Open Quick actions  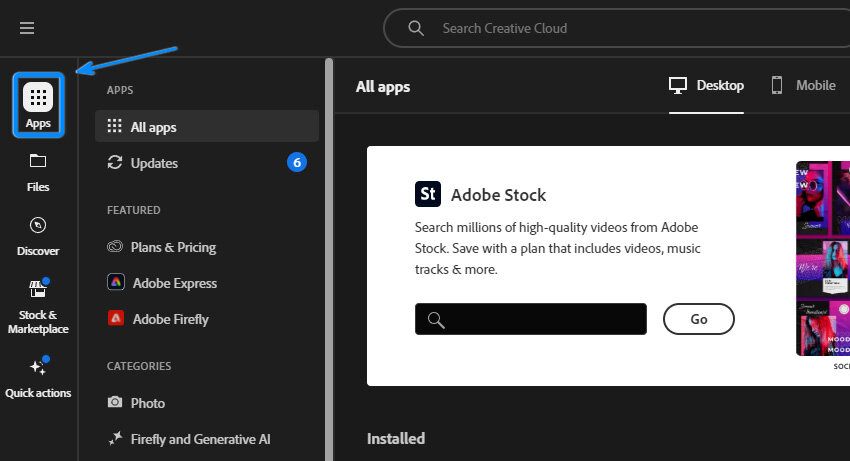[x=38, y=377]
